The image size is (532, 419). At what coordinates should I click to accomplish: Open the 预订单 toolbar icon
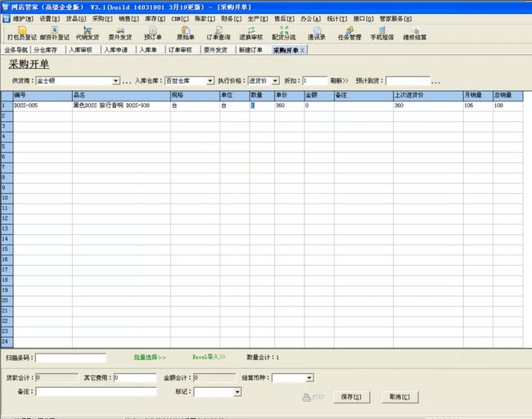click(x=153, y=34)
